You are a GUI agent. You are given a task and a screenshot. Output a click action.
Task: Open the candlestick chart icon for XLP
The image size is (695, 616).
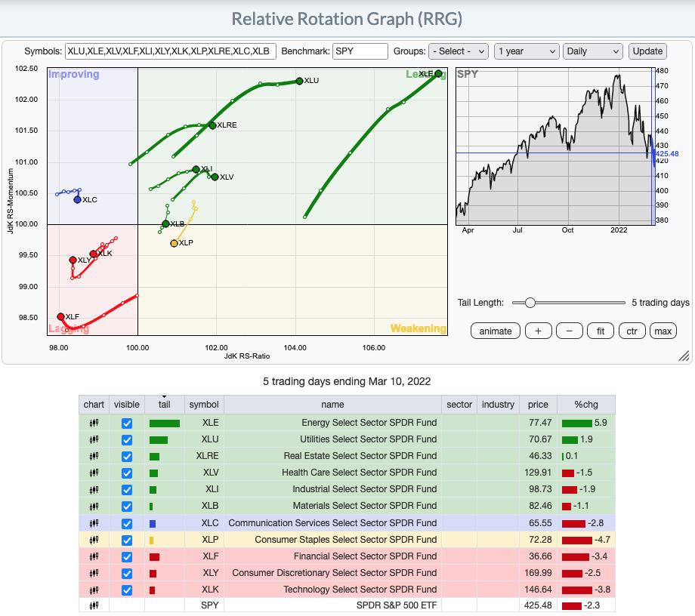[94, 540]
